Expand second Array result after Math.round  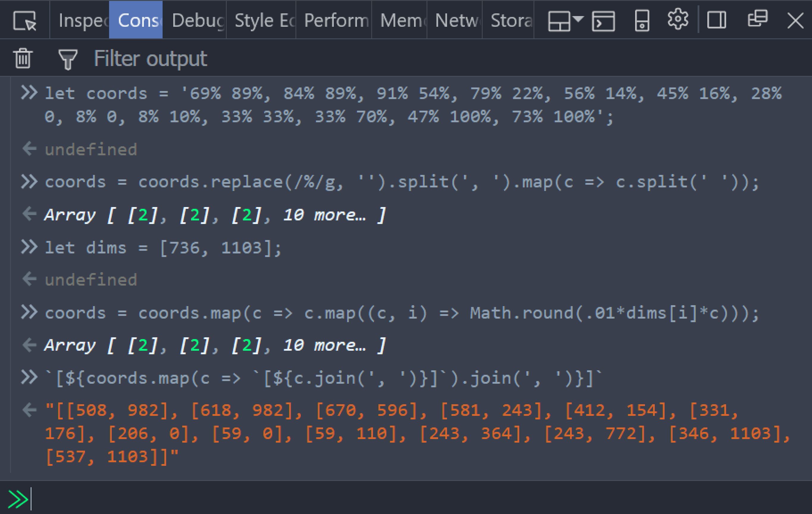click(x=215, y=345)
